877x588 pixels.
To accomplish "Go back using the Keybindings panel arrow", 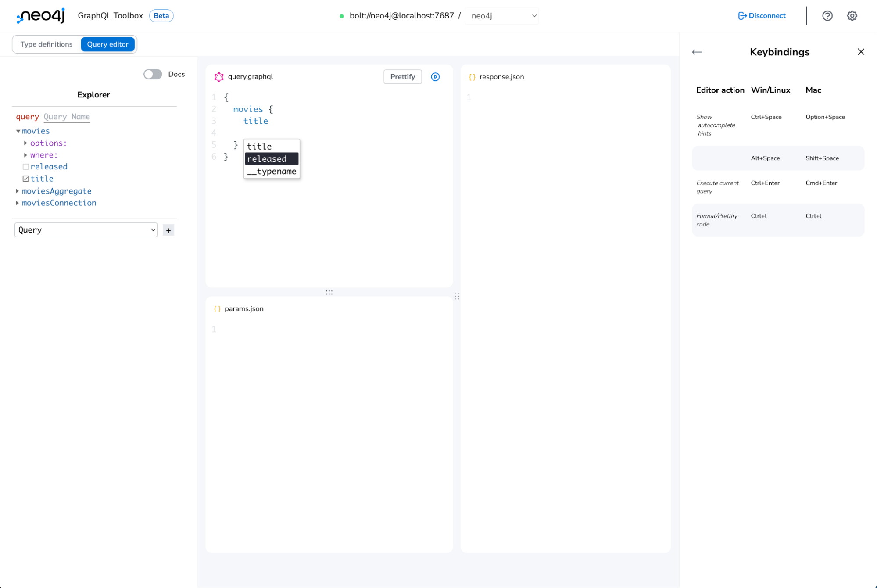I will (x=697, y=52).
